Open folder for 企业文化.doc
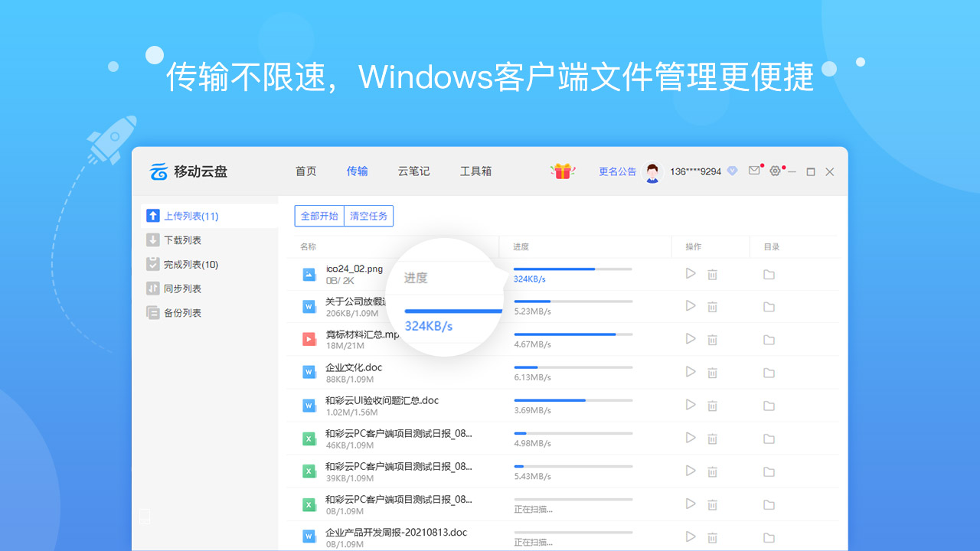This screenshot has width=980, height=551. [x=769, y=373]
